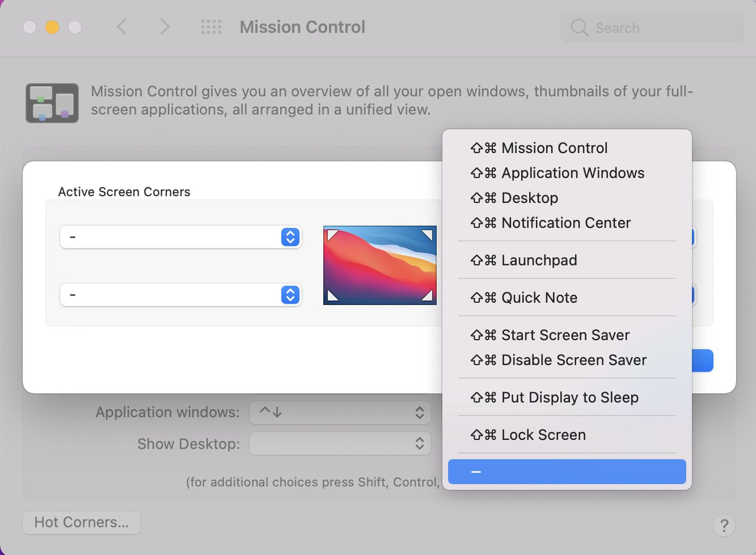756x555 pixels.
Task: Pick Notification Center from the list
Action: click(566, 222)
